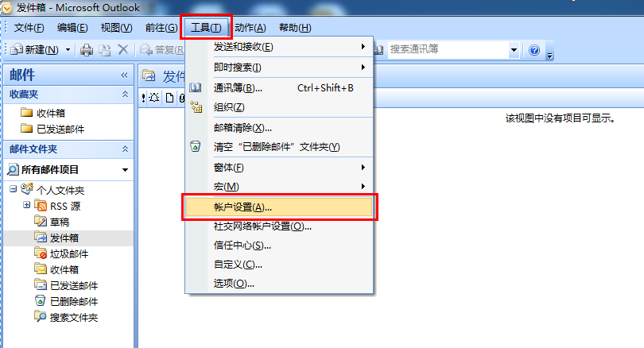Minimize the 邮件 navigation pane
This screenshot has width=644, height=348.
(x=124, y=75)
